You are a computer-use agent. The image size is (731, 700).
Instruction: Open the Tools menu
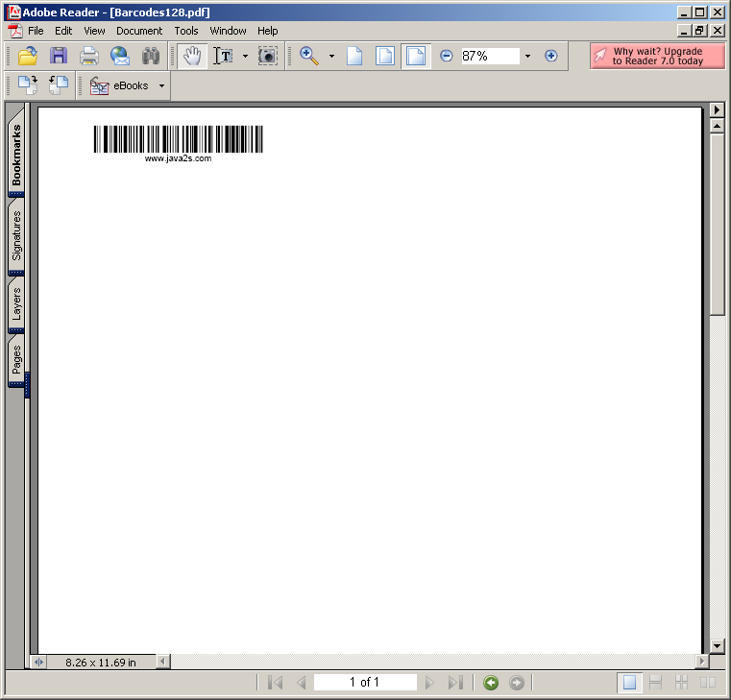[x=186, y=31]
